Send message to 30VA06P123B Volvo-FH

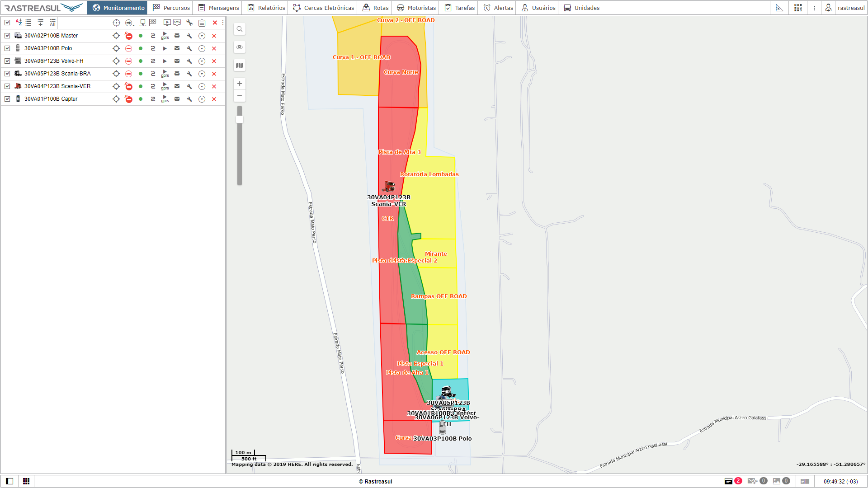pyautogui.click(x=177, y=61)
